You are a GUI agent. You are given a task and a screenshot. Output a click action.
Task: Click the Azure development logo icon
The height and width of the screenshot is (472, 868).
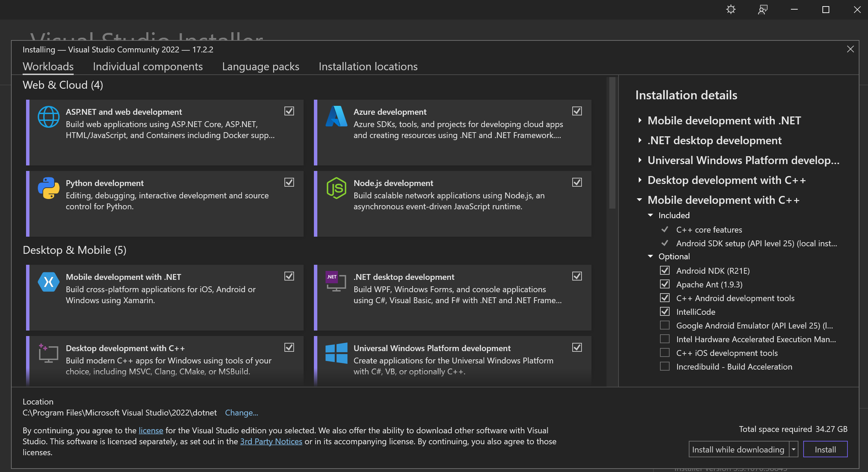336,116
